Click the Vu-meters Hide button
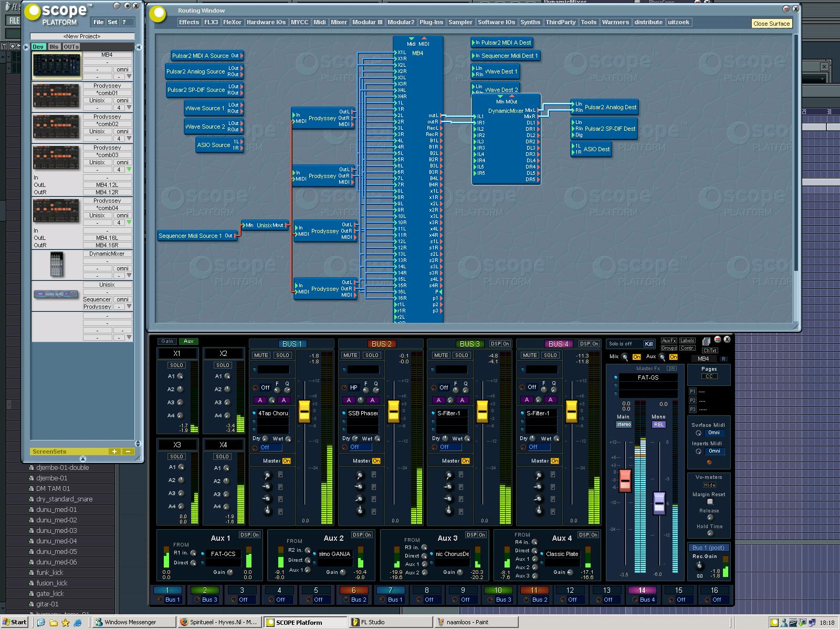840x630 pixels. click(710, 485)
